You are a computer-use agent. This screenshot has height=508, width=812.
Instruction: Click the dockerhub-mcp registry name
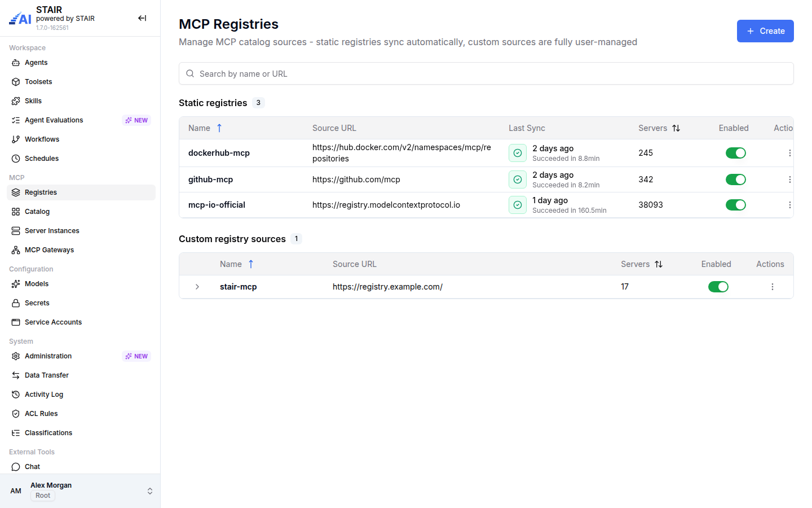(x=219, y=153)
